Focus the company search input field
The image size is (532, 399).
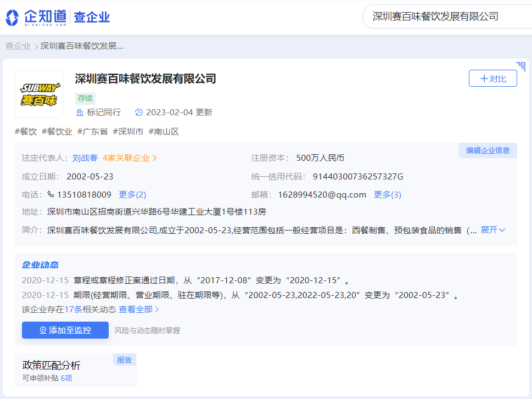pyautogui.click(x=447, y=16)
